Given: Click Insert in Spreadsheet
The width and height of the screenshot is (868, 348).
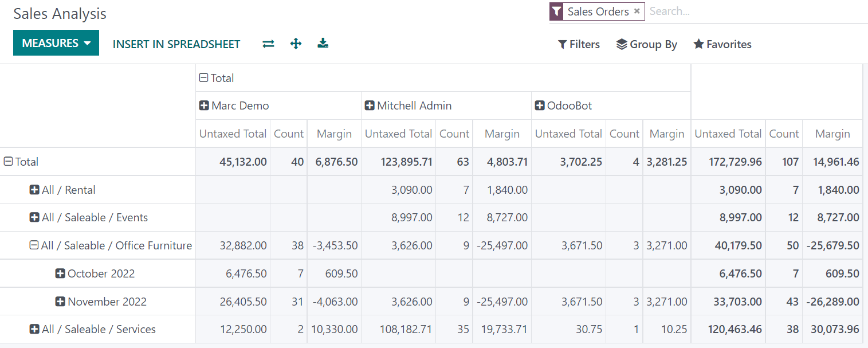Looking at the screenshot, I should (176, 44).
